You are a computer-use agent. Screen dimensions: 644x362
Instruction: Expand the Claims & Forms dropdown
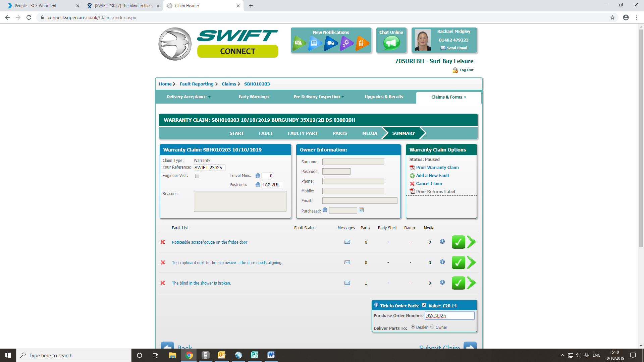[448, 97]
